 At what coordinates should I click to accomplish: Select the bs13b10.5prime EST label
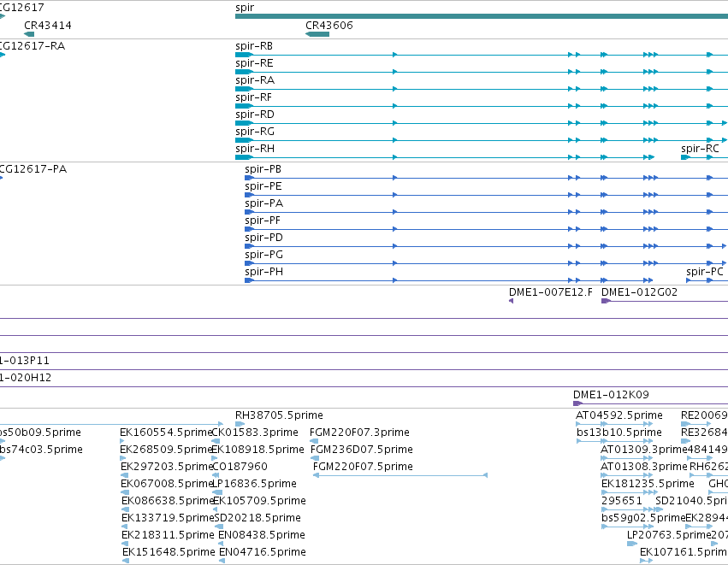tap(619, 433)
